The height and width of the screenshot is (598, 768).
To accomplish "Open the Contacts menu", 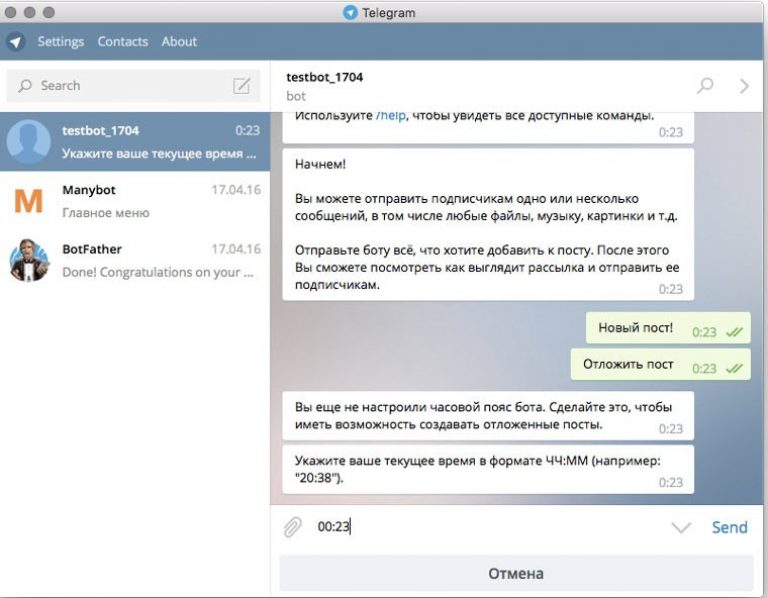I will [122, 42].
